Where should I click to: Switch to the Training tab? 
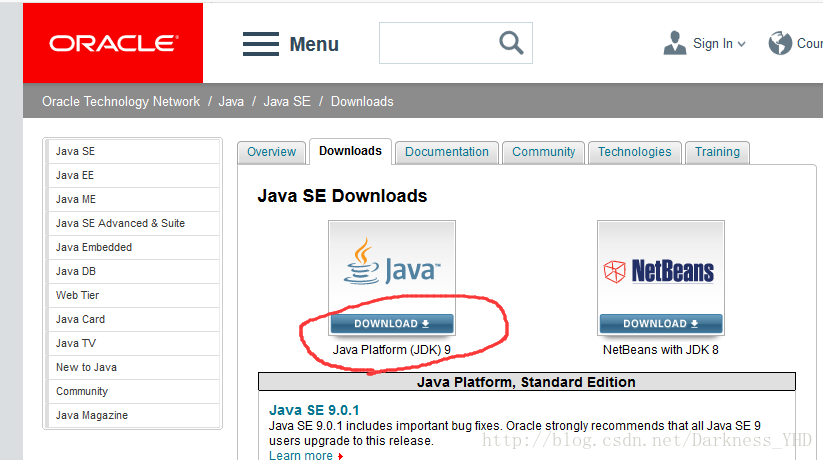tap(718, 152)
